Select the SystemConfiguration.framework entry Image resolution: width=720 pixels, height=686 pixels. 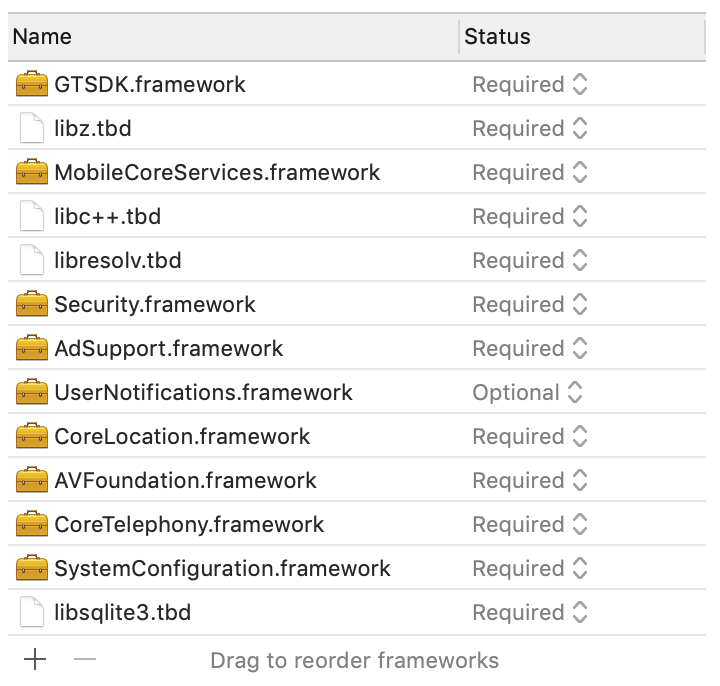pos(222,569)
